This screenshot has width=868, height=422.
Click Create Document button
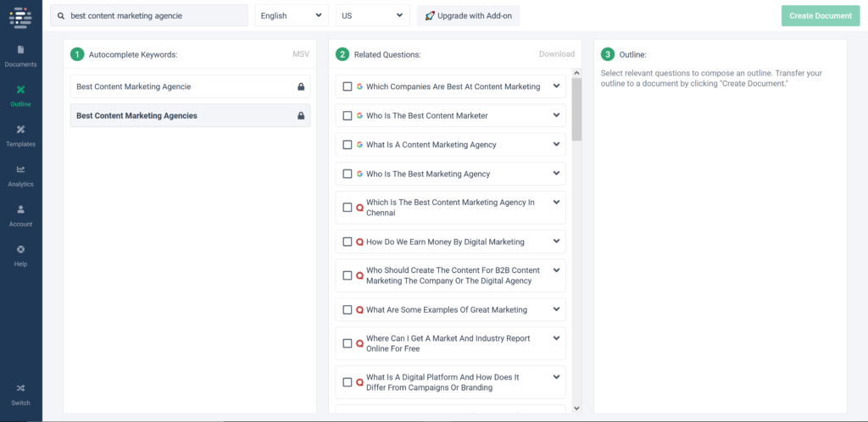[x=821, y=15]
